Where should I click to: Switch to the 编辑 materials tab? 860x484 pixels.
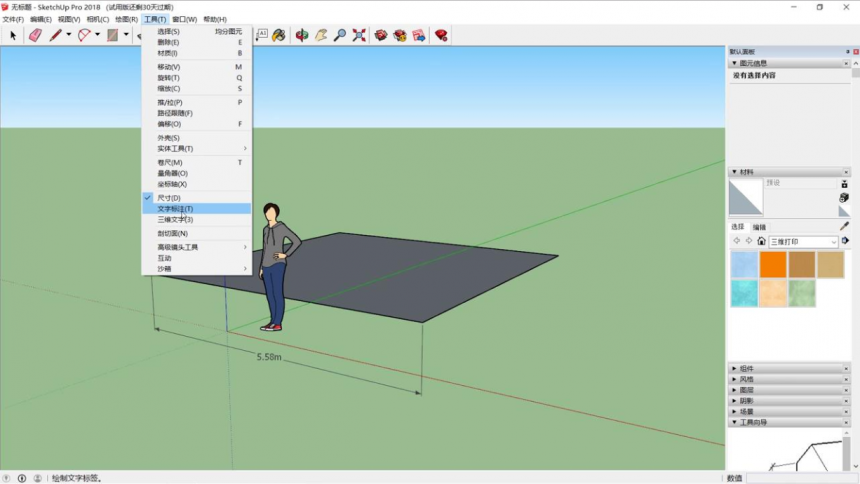[x=759, y=227]
